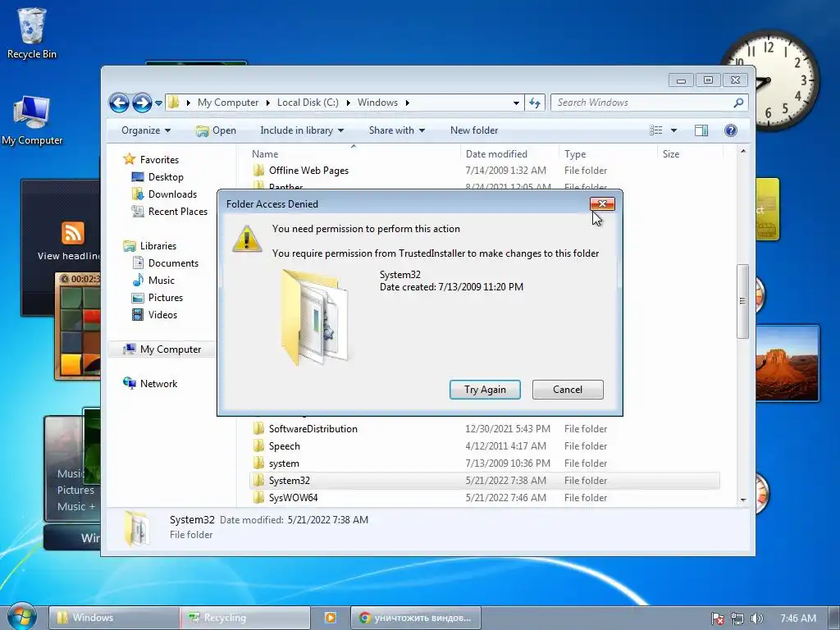This screenshot has height=630, width=840.
Task: Select Favorites in the navigation pane
Action: 159,160
